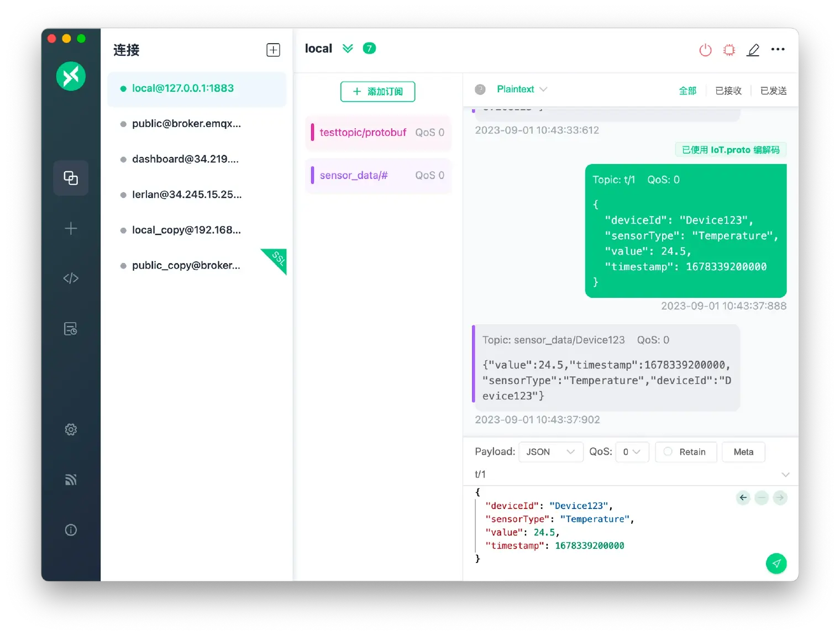Show all messages with 全部 tab
This screenshot has width=840, height=636.
tap(687, 91)
